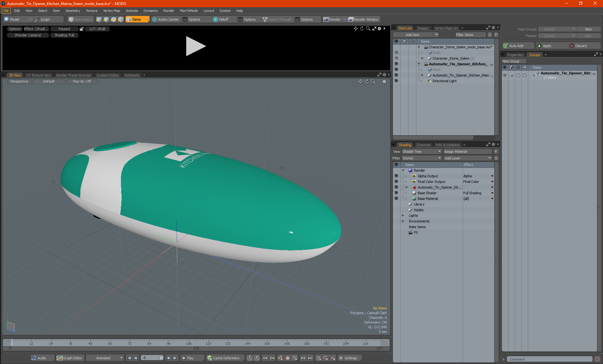Collapse the Render tree node

pyautogui.click(x=403, y=170)
